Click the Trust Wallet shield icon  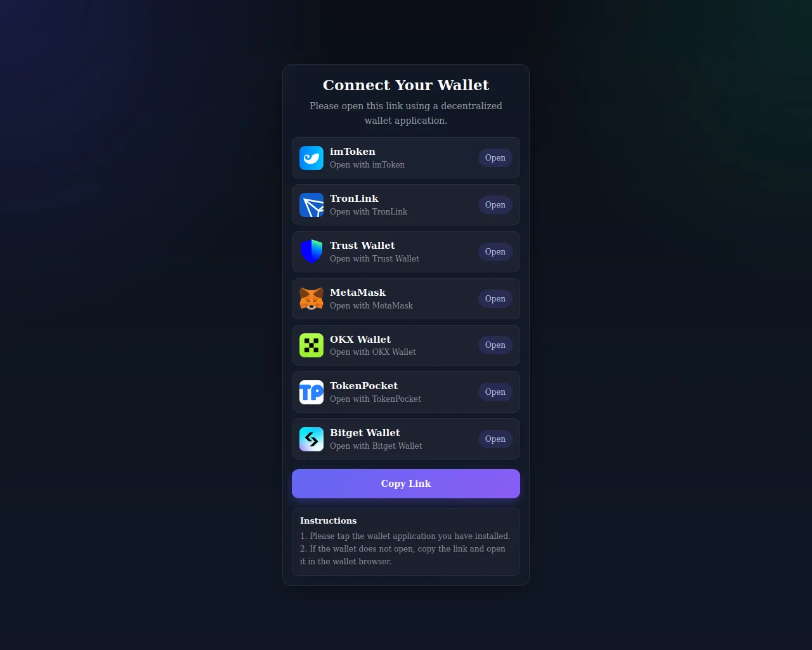tap(311, 252)
